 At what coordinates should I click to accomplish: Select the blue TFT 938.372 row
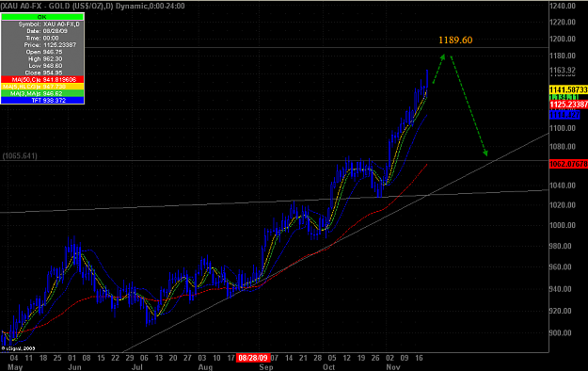point(42,100)
